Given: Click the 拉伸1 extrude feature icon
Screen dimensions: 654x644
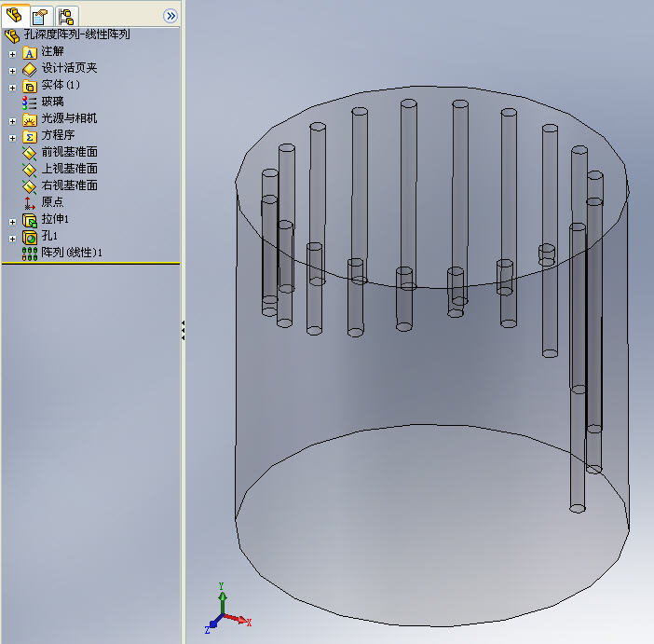Looking at the screenshot, I should click(29, 220).
